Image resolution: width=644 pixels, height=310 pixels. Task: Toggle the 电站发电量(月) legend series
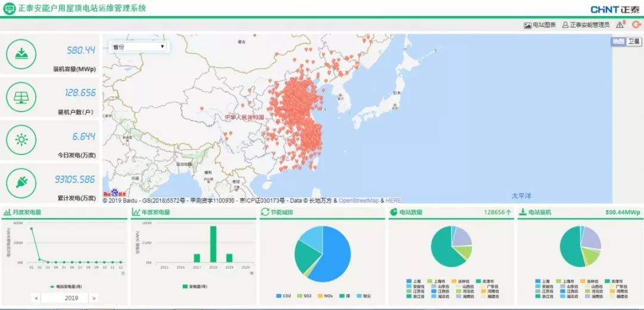pyautogui.click(x=67, y=286)
